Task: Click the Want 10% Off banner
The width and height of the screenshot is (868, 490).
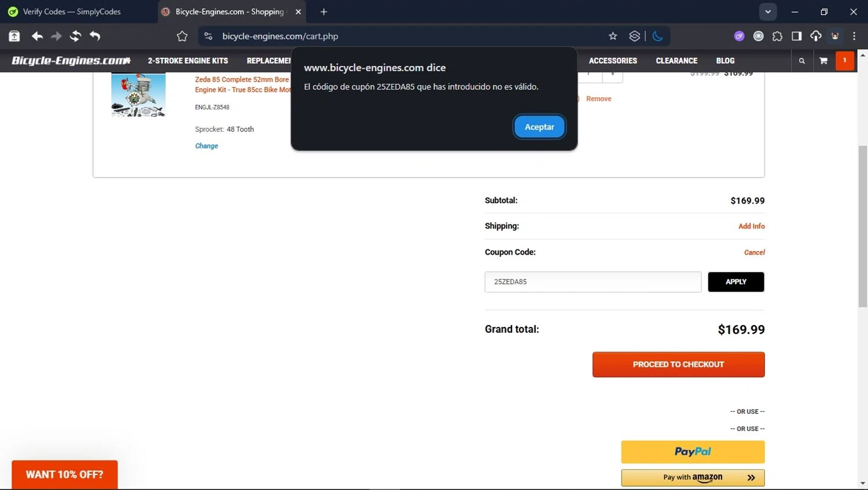Action: pyautogui.click(x=64, y=474)
